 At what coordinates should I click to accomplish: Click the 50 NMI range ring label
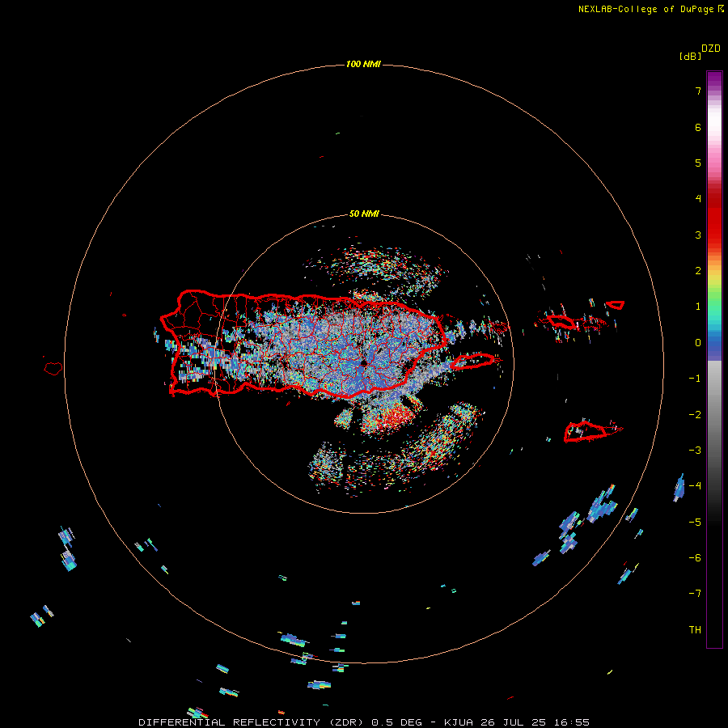(364, 214)
